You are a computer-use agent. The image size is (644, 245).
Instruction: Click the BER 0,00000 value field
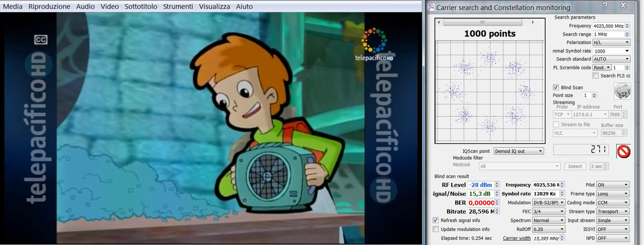point(481,202)
